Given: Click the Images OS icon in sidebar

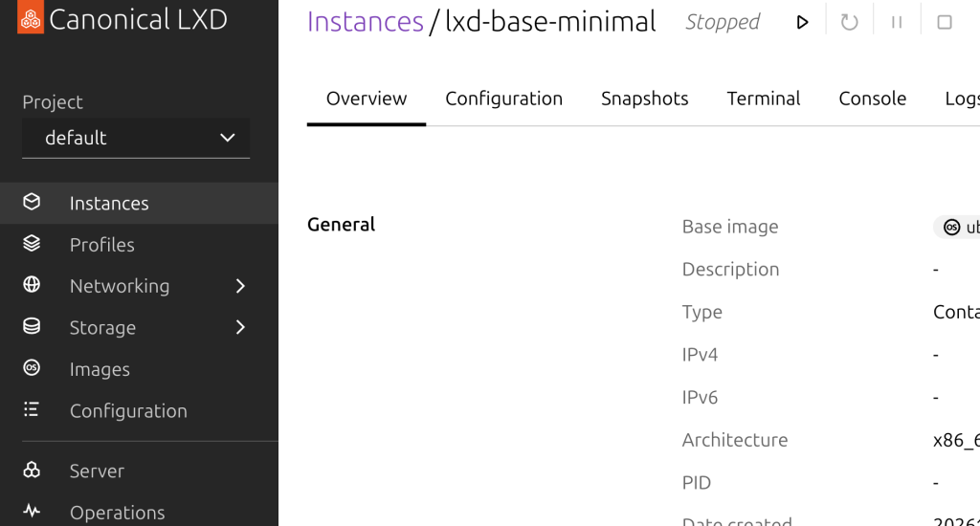Looking at the screenshot, I should click(32, 368).
